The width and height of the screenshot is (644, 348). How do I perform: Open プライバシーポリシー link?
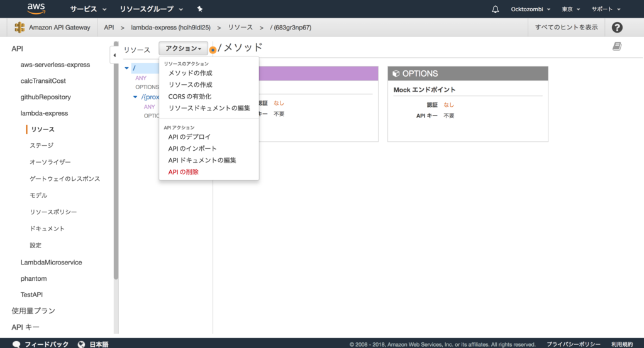[x=574, y=344]
